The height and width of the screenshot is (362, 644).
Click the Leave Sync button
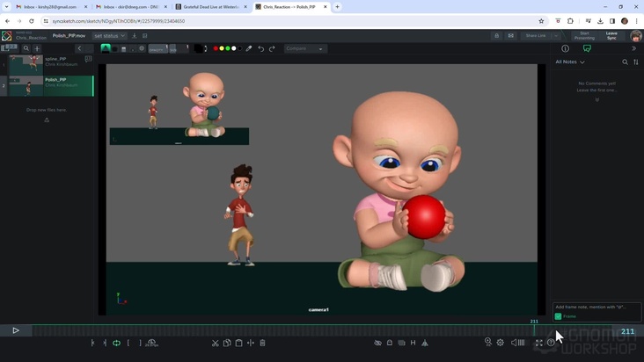611,36
